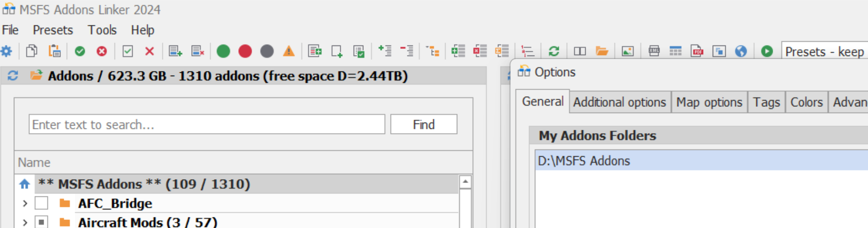This screenshot has width=868, height=228.
Task: Switch to the Advanced tab in Options
Action: (849, 103)
